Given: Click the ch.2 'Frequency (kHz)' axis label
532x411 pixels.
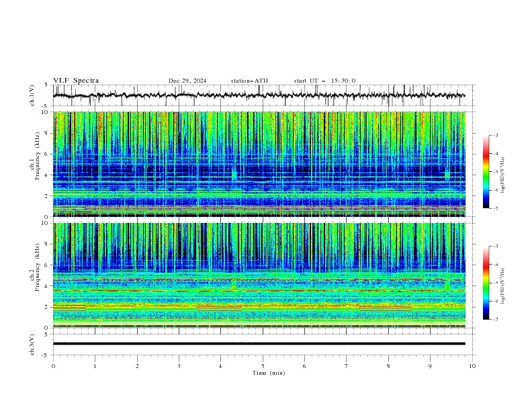Looking at the screenshot, I should [38, 267].
